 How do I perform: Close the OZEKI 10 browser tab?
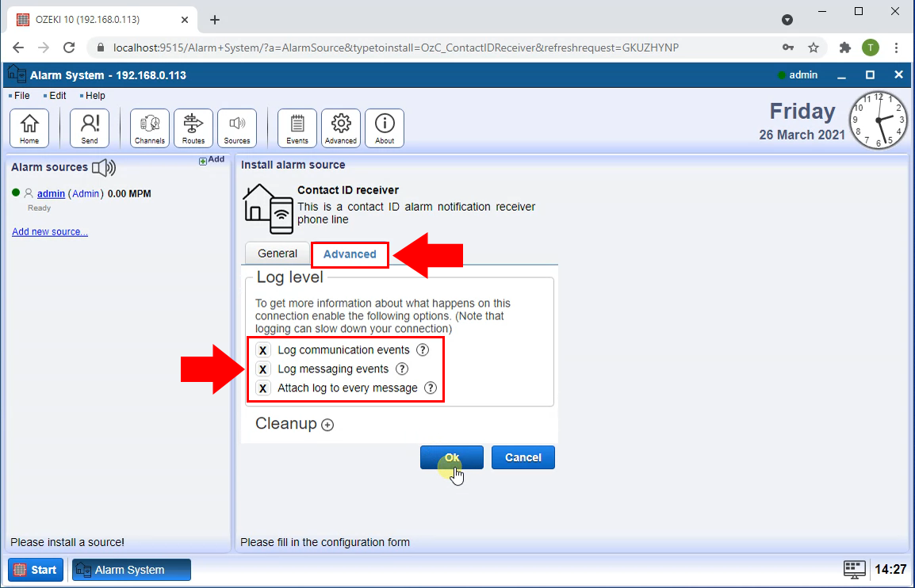click(x=185, y=20)
